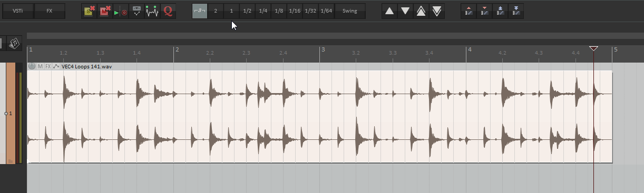Click the red Q quantize icon

point(168,11)
